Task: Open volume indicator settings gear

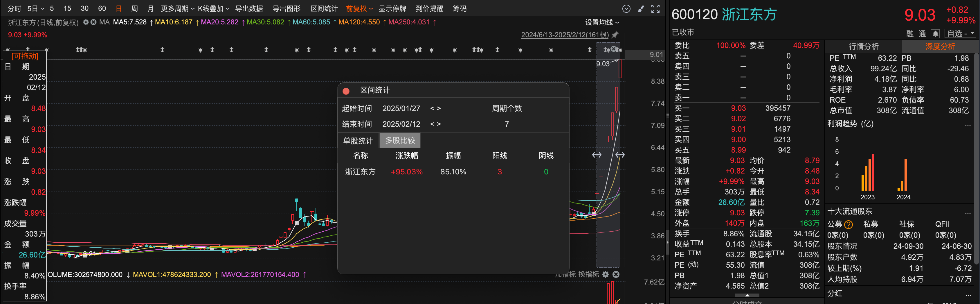Action: (606, 274)
